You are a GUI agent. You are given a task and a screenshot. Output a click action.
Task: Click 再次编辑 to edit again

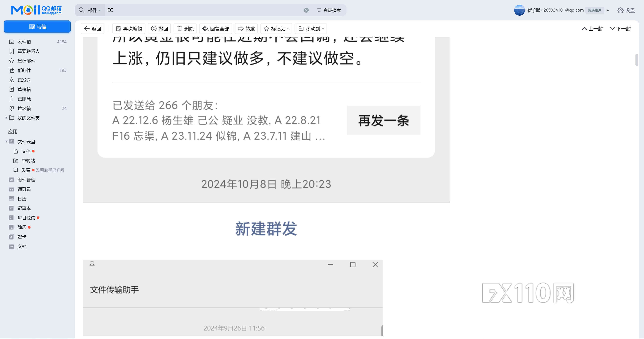pyautogui.click(x=129, y=29)
